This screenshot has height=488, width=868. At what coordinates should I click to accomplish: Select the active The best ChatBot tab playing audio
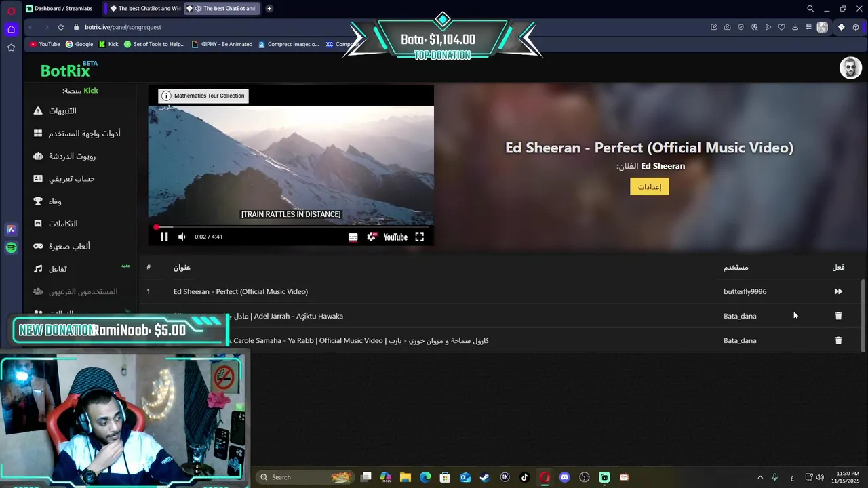(x=224, y=8)
